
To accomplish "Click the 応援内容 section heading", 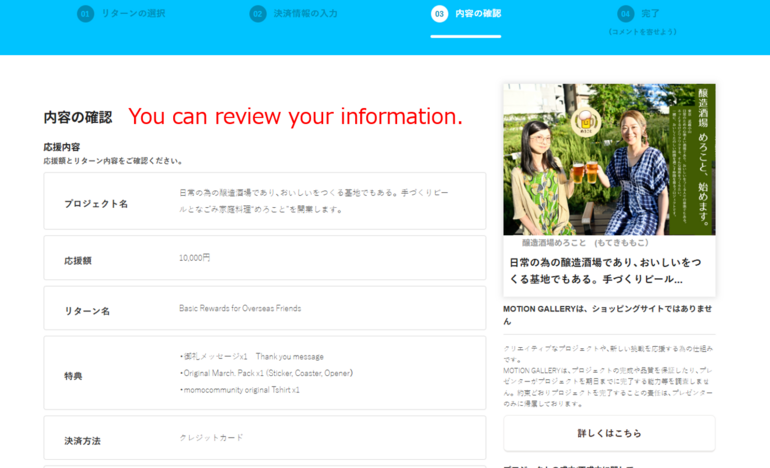I will (x=62, y=147).
